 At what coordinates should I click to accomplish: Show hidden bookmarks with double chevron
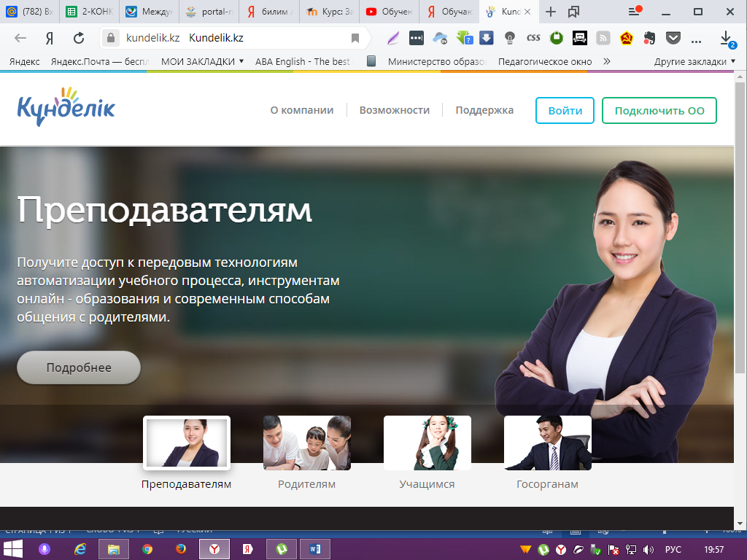point(606,61)
